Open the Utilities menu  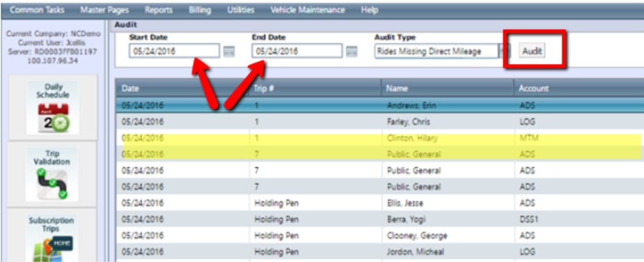(241, 10)
